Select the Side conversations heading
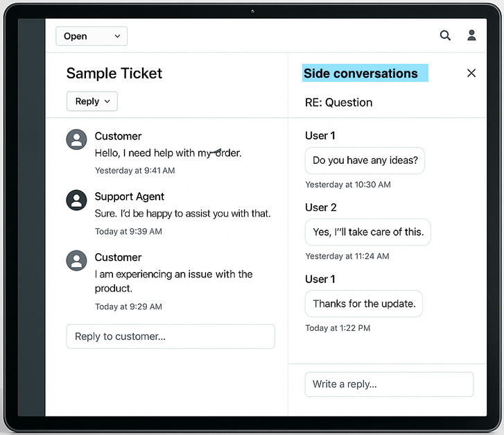The height and width of the screenshot is (435, 504). (361, 74)
